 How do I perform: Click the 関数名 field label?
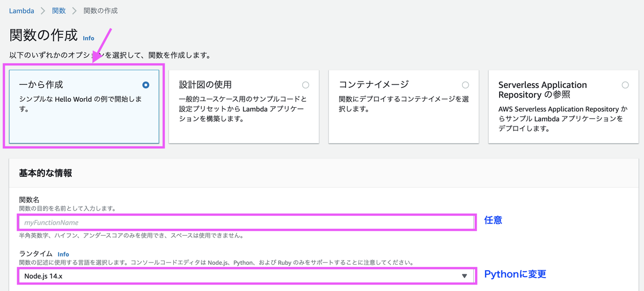click(x=29, y=199)
